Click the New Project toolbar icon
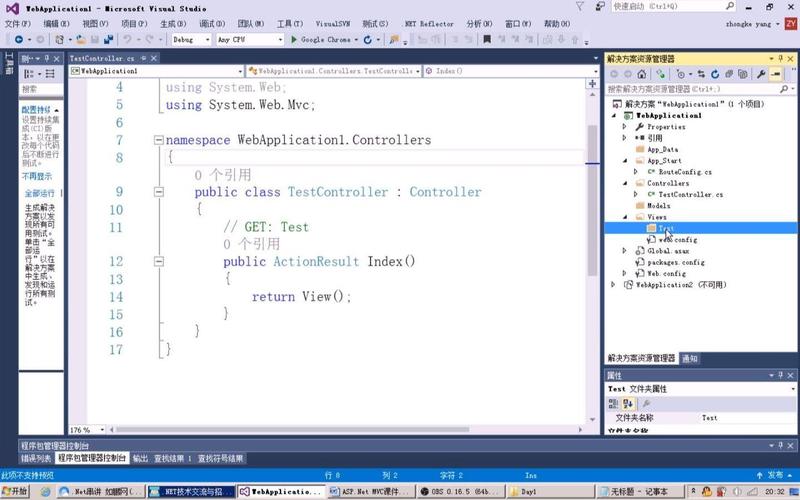 [60, 39]
